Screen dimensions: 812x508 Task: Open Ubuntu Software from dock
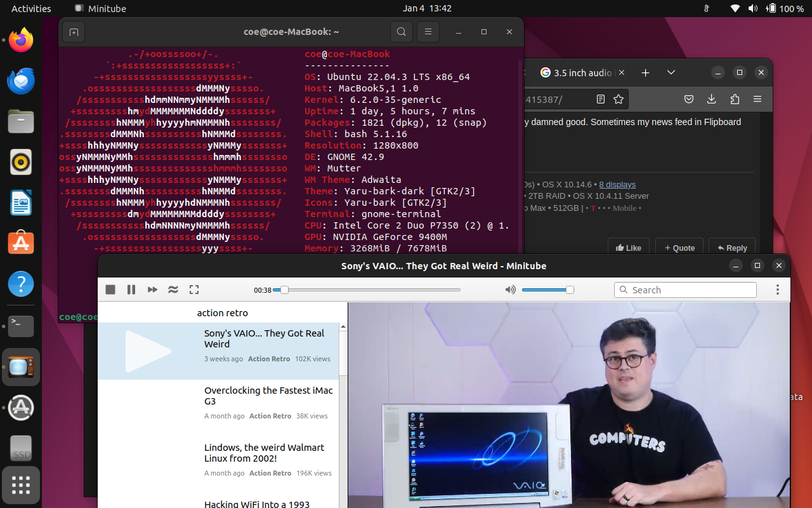coord(21,244)
